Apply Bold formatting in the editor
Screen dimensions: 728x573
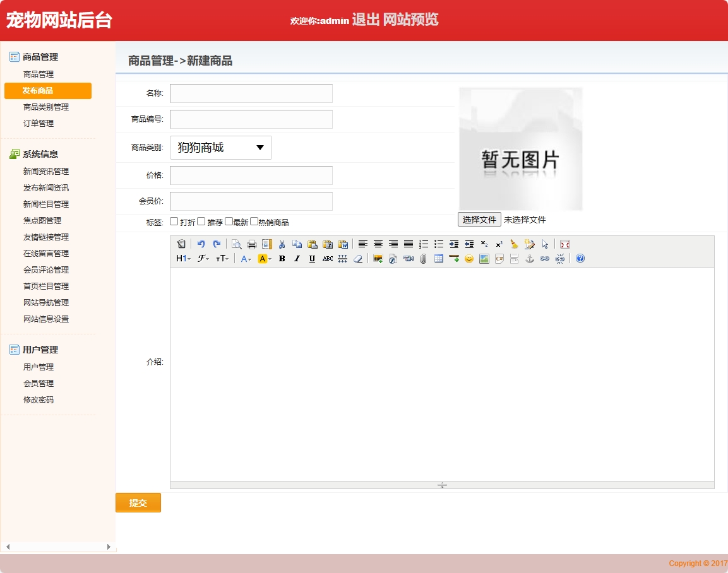pos(282,258)
